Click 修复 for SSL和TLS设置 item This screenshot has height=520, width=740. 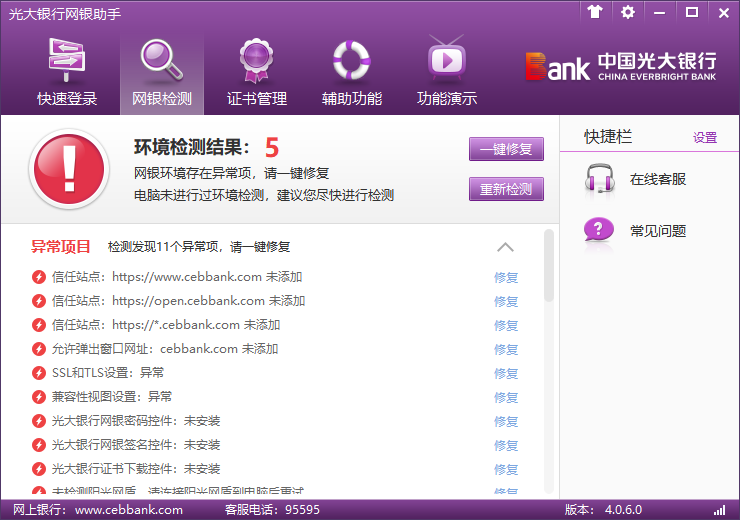[506, 374]
